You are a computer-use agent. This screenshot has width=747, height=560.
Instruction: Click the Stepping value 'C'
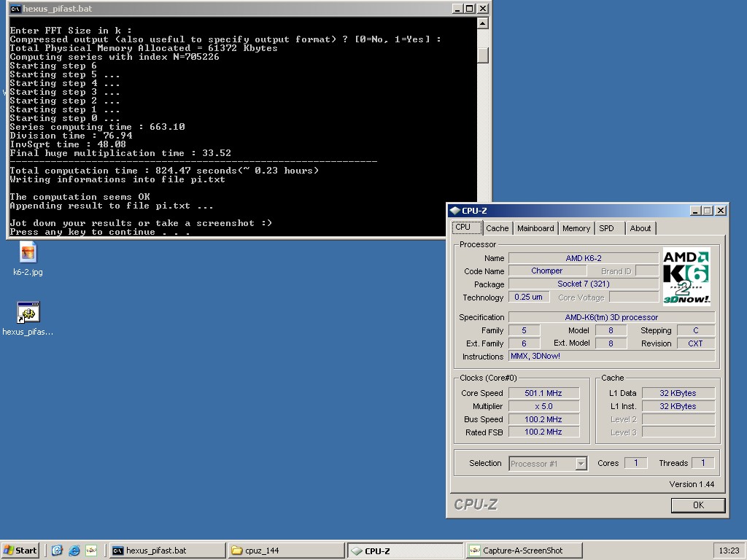(696, 330)
